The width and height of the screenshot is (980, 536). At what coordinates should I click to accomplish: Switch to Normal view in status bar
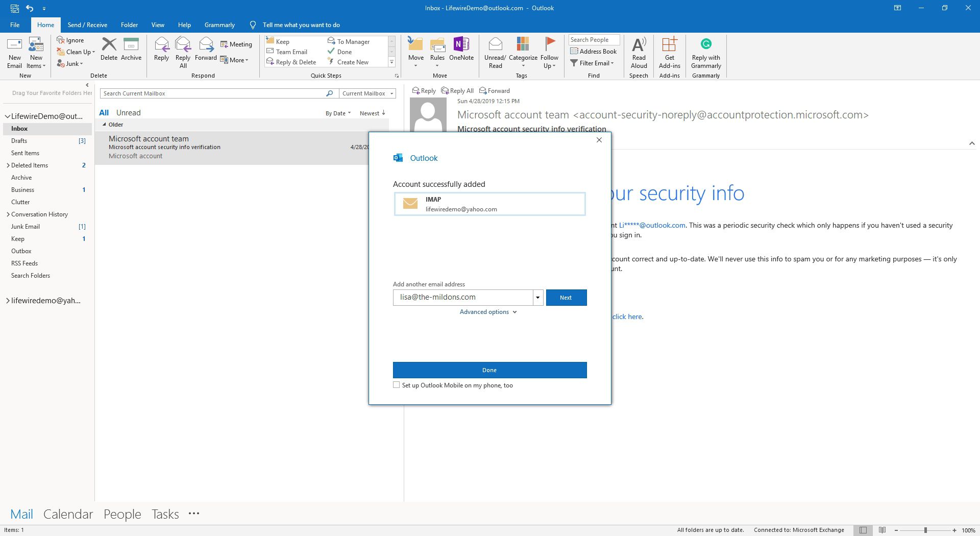(863, 530)
